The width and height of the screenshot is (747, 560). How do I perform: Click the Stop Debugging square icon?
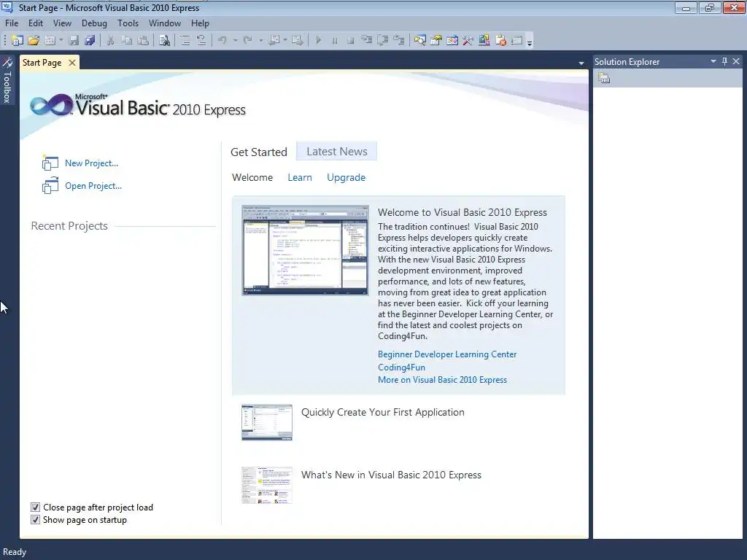coord(351,41)
